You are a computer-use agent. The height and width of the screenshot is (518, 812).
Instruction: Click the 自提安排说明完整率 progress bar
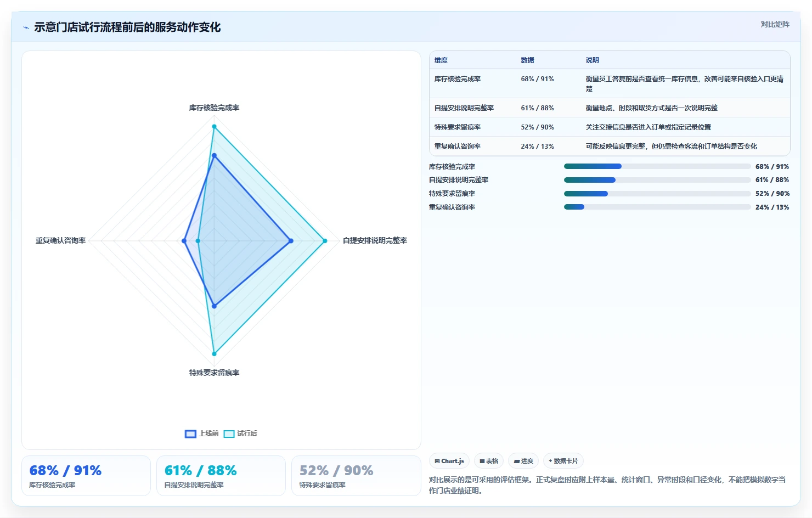(657, 180)
